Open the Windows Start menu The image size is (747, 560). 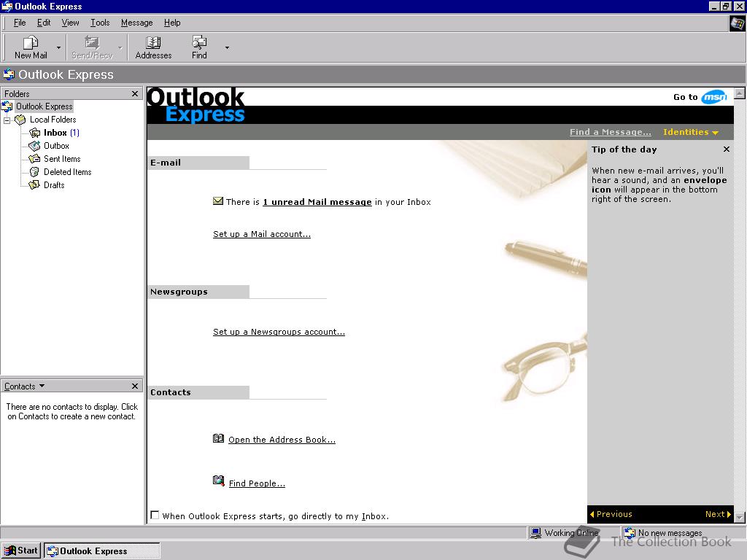tap(20, 551)
